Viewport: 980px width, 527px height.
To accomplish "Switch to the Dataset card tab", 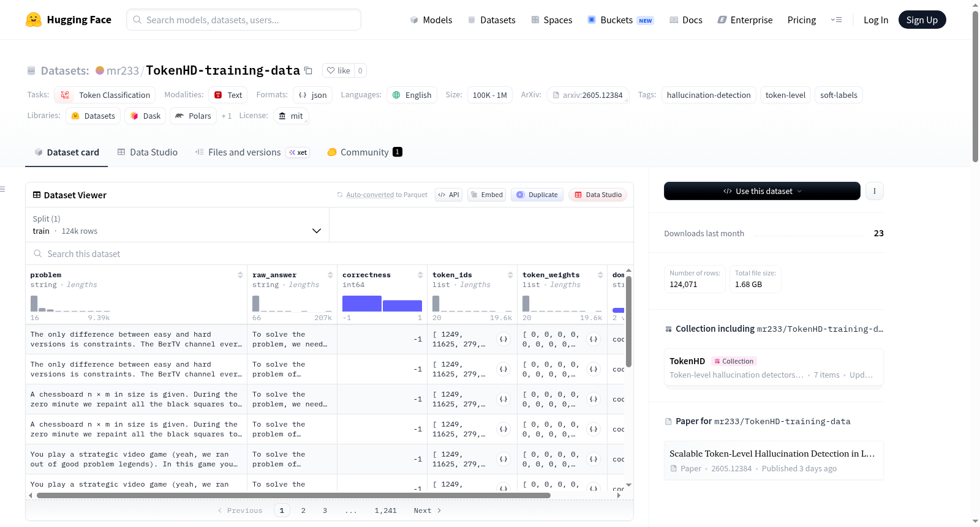I will point(67,152).
